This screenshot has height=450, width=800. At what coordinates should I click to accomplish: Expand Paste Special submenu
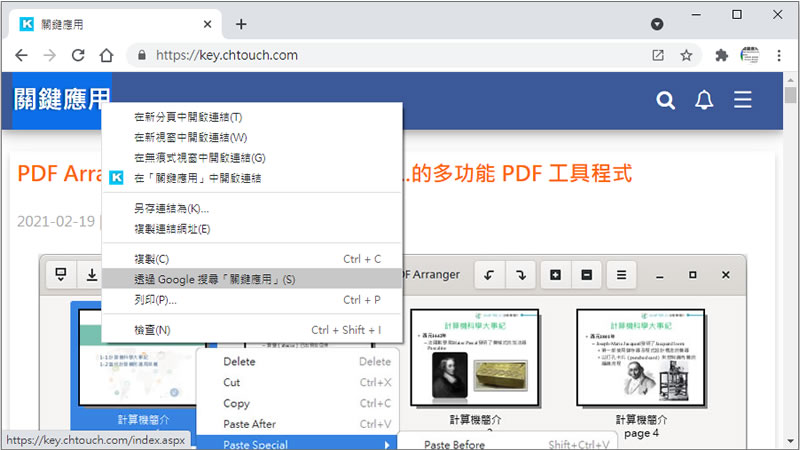pos(297,443)
